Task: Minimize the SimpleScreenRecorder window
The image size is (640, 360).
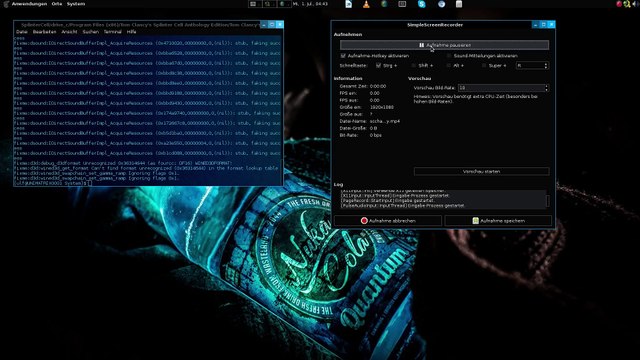Action: click(x=536, y=25)
